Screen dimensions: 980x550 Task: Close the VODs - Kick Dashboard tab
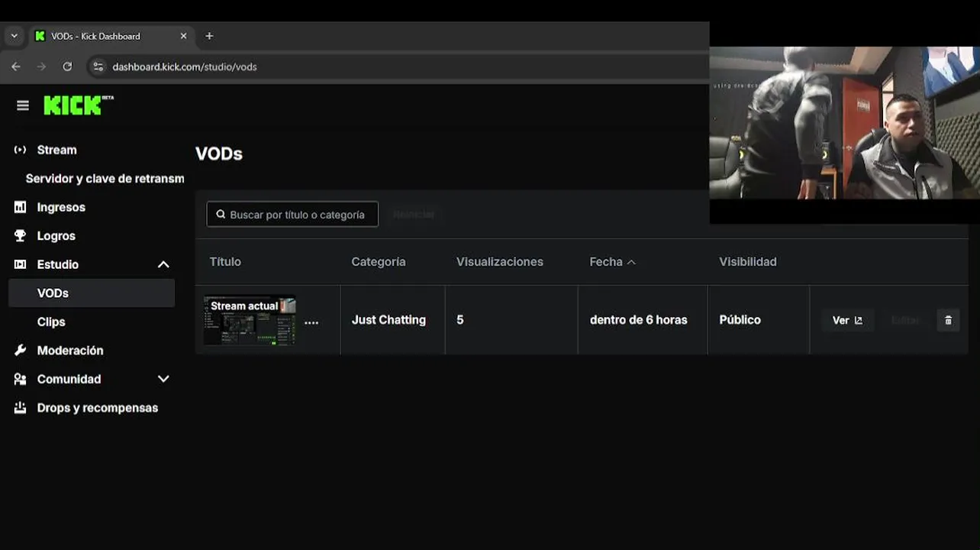click(183, 36)
